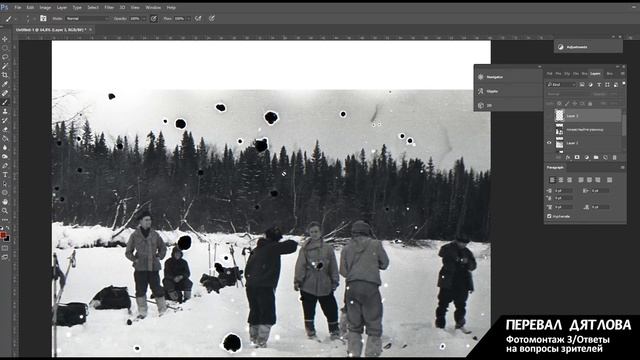640x360 pixels.
Task: Open the Layer menu
Action: coord(62,7)
